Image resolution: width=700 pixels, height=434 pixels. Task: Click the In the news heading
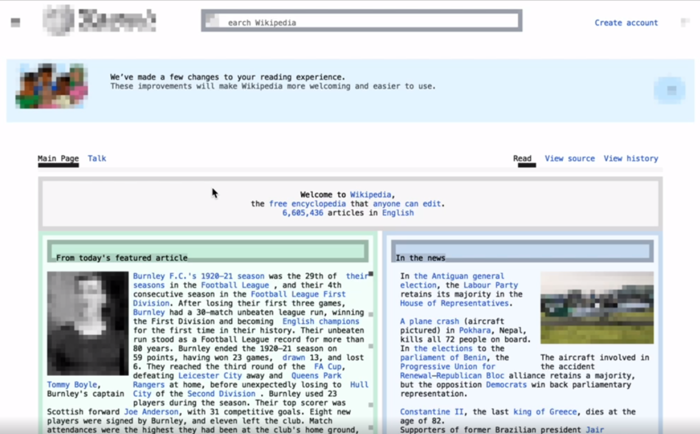pyautogui.click(x=420, y=258)
